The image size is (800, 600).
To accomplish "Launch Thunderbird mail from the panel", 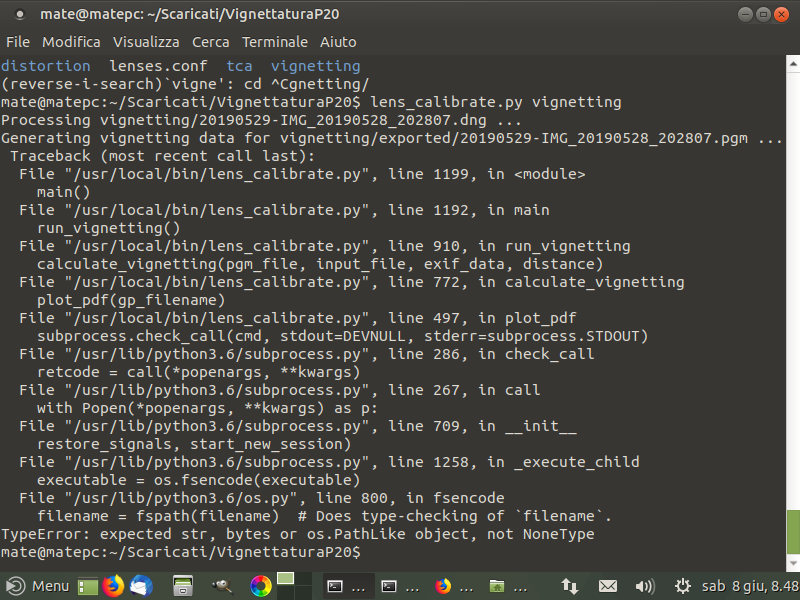I will [141, 586].
